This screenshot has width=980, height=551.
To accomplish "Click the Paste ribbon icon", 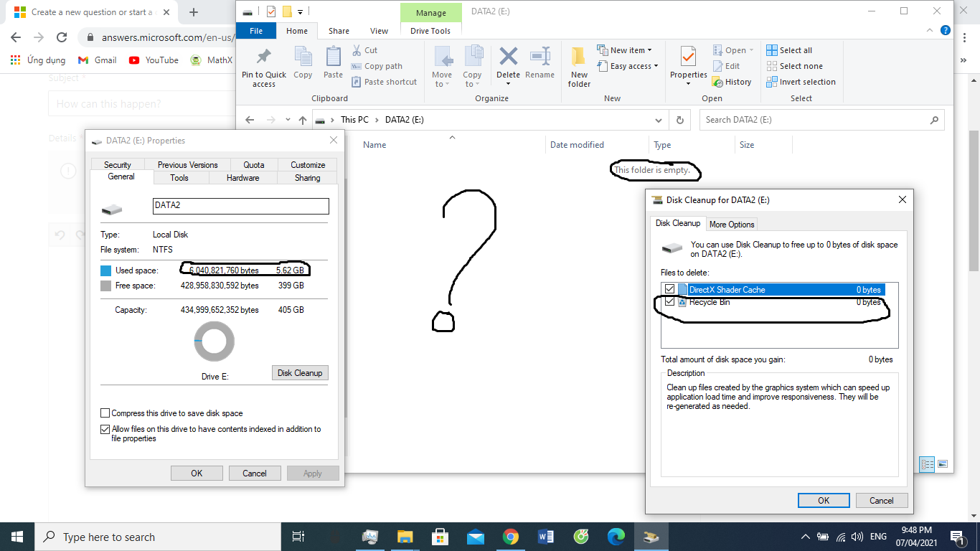I will tap(333, 57).
